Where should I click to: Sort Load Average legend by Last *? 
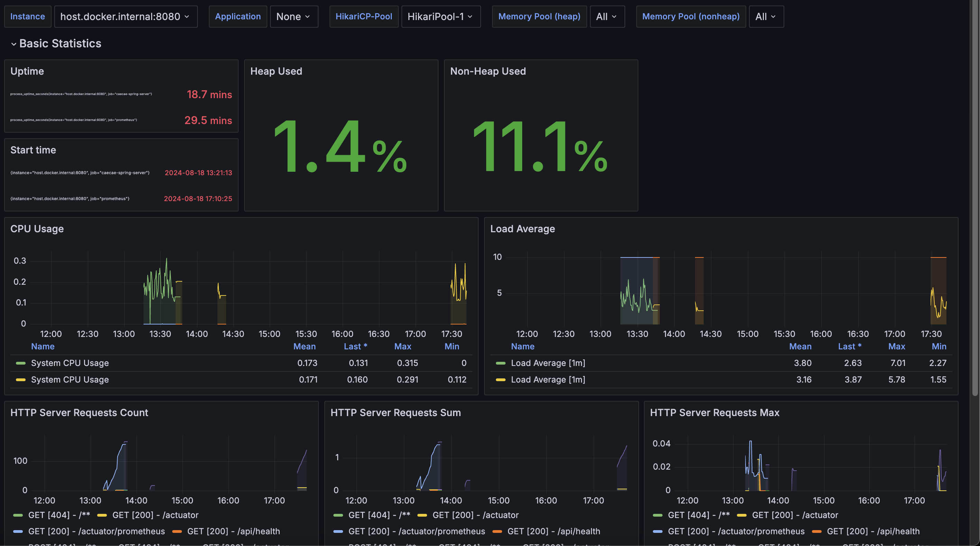(x=850, y=346)
